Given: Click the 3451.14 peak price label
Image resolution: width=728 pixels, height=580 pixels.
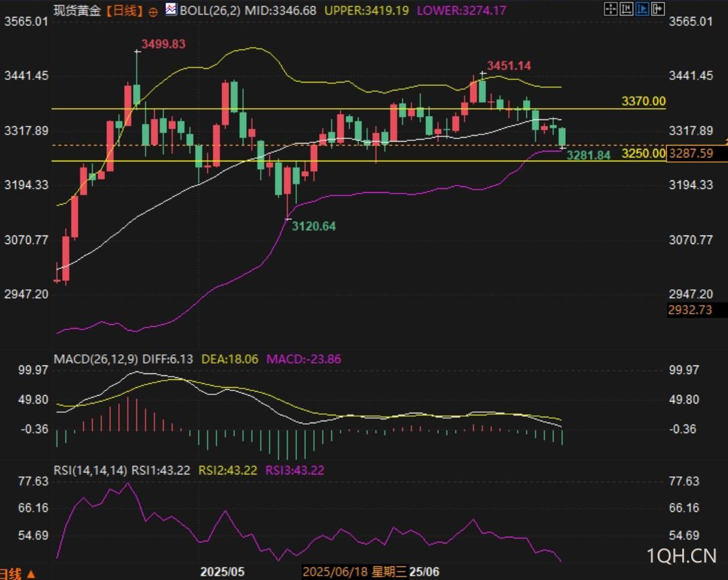Looking at the screenshot, I should pyautogui.click(x=509, y=66).
